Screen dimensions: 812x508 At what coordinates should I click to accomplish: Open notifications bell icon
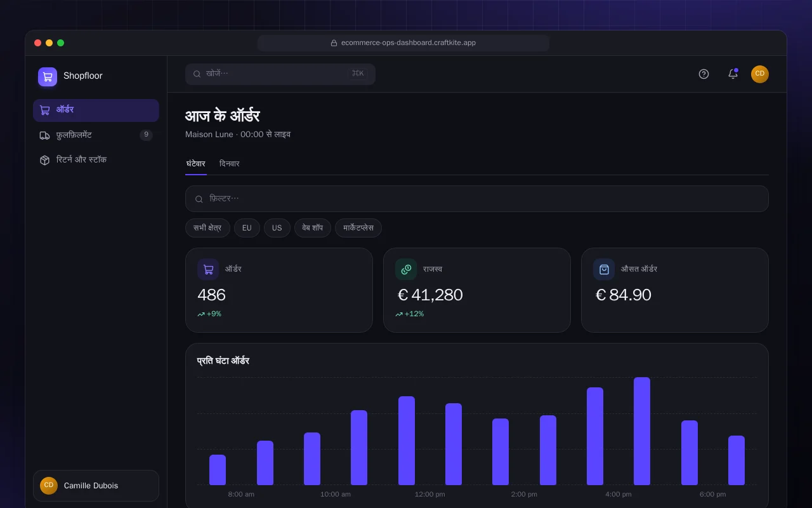point(733,74)
